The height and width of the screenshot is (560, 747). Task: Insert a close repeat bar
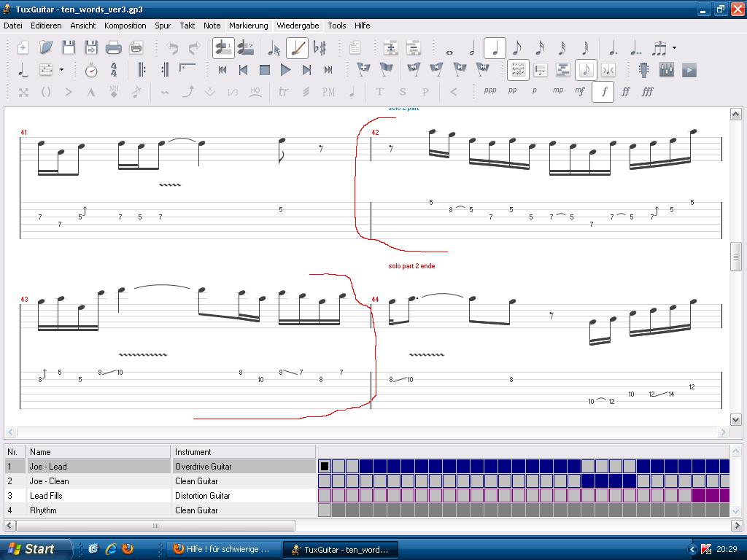(x=165, y=70)
